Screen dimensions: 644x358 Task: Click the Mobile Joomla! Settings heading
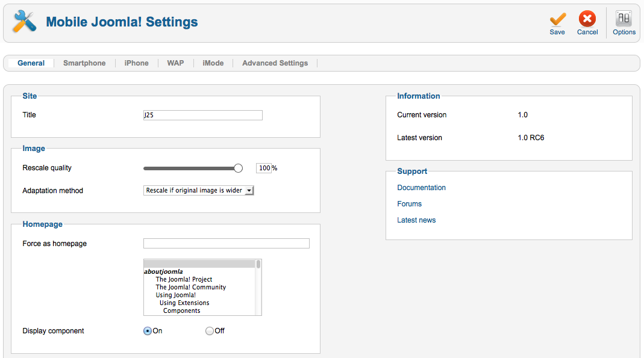point(122,22)
